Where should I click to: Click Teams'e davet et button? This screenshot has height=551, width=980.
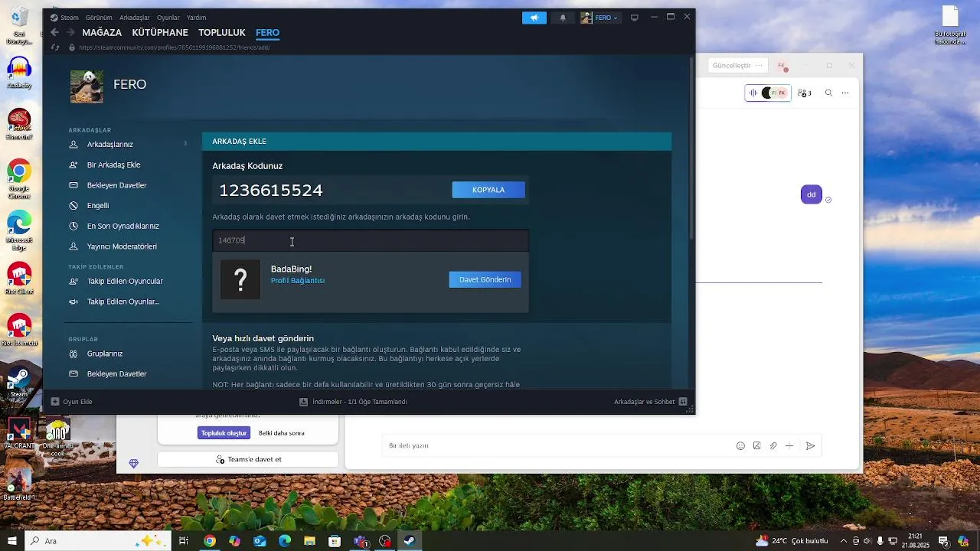[248, 459]
